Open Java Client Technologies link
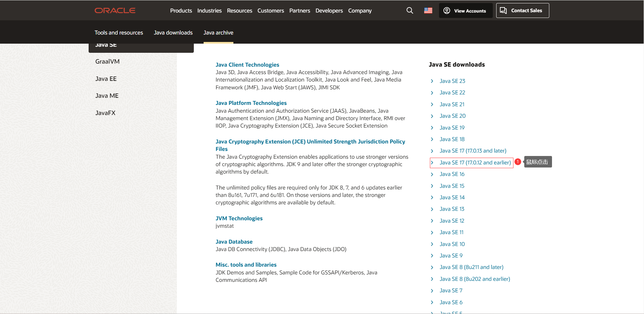 click(x=247, y=65)
